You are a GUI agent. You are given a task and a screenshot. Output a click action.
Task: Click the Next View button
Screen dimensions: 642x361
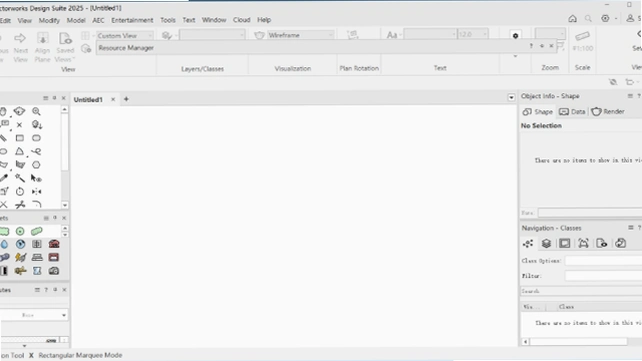point(20,48)
